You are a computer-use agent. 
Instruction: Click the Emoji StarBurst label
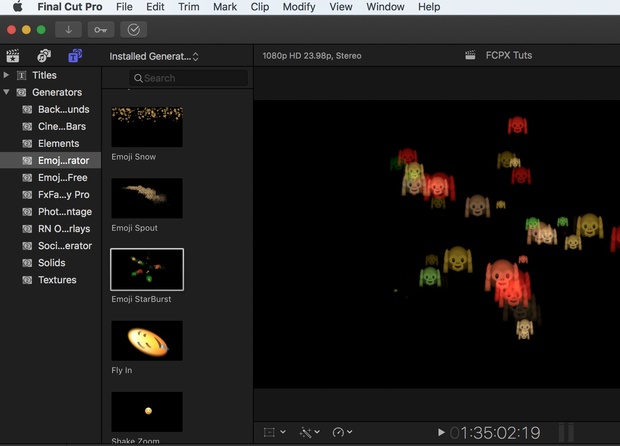[141, 299]
